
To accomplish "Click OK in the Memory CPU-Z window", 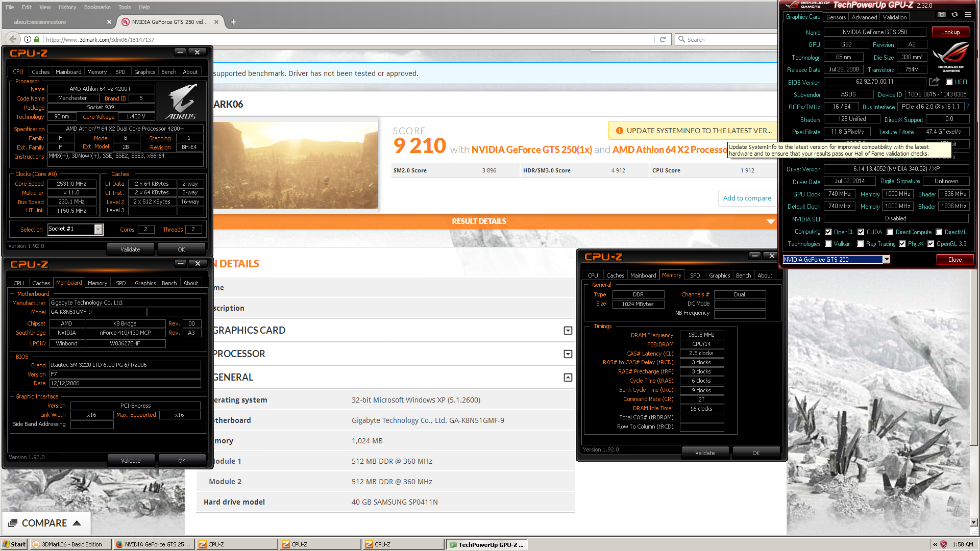I will [756, 453].
